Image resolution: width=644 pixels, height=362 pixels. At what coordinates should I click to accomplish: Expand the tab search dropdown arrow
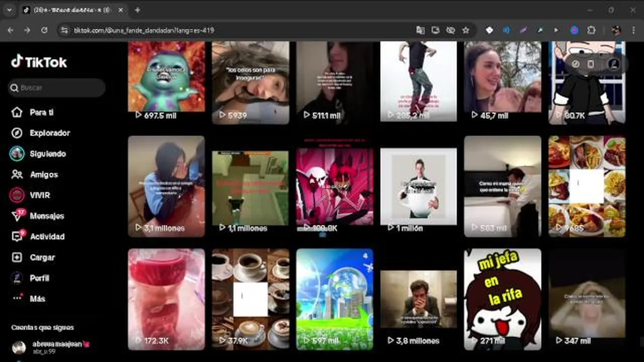[9, 10]
